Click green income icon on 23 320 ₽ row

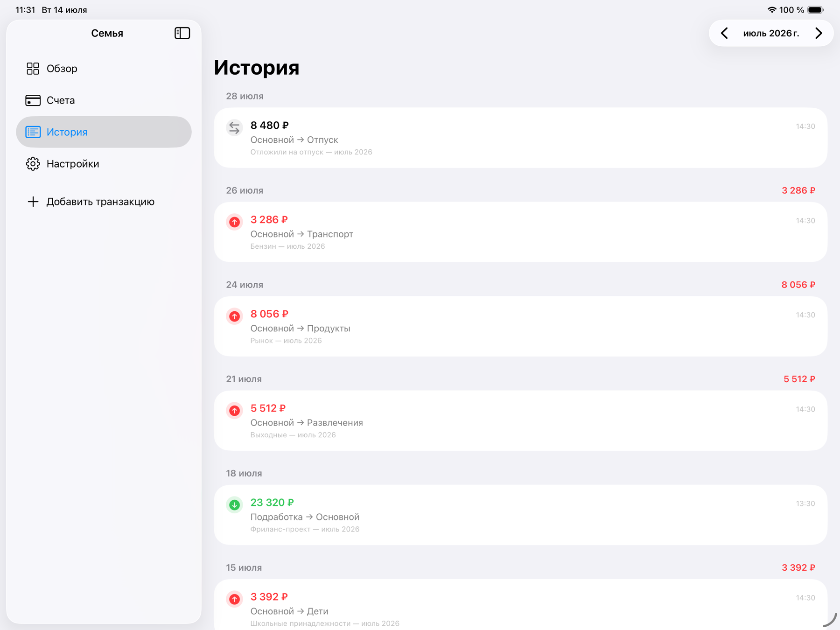click(x=234, y=504)
